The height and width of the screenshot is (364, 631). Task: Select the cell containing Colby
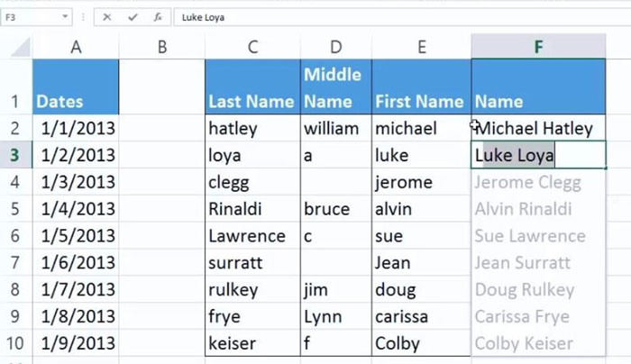(421, 343)
